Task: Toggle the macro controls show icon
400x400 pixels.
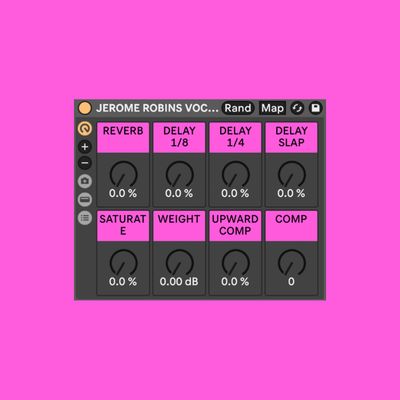Action: pyautogui.click(x=85, y=129)
